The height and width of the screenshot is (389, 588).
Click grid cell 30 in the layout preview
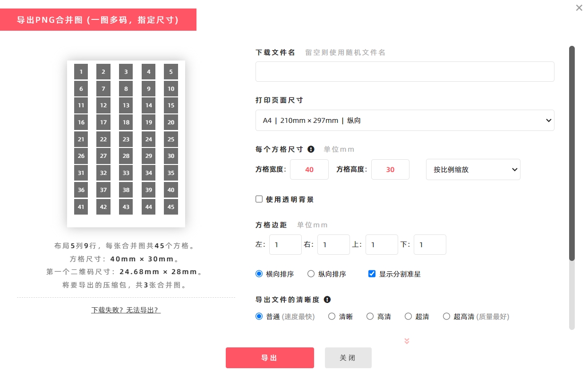pyautogui.click(x=171, y=156)
